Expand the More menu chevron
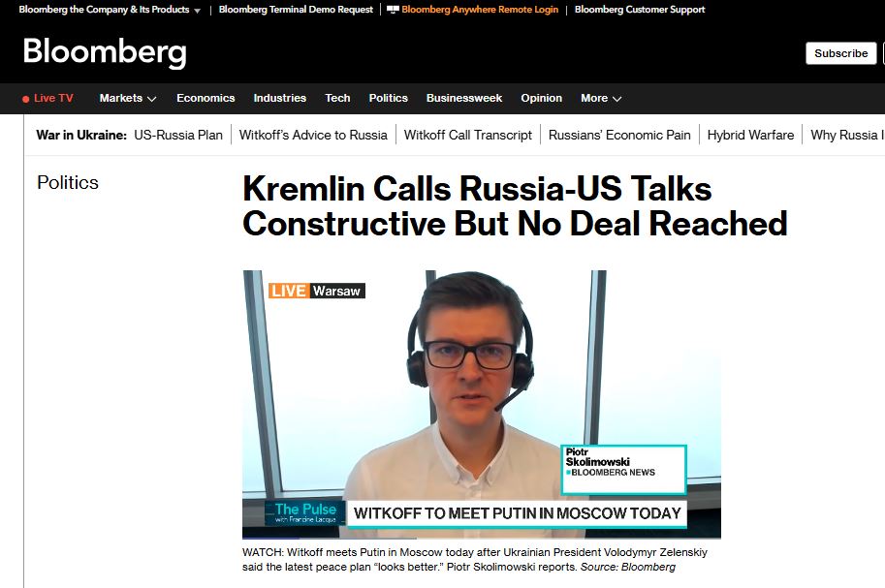 (616, 99)
